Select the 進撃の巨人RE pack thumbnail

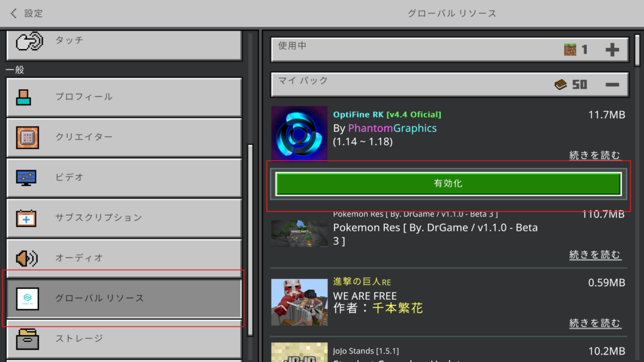299,302
